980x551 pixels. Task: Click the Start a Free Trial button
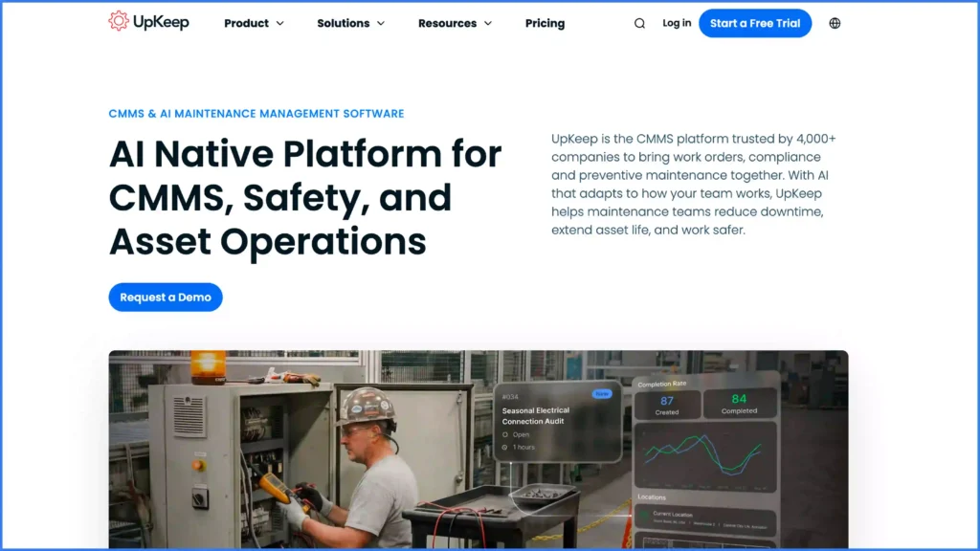pos(755,23)
